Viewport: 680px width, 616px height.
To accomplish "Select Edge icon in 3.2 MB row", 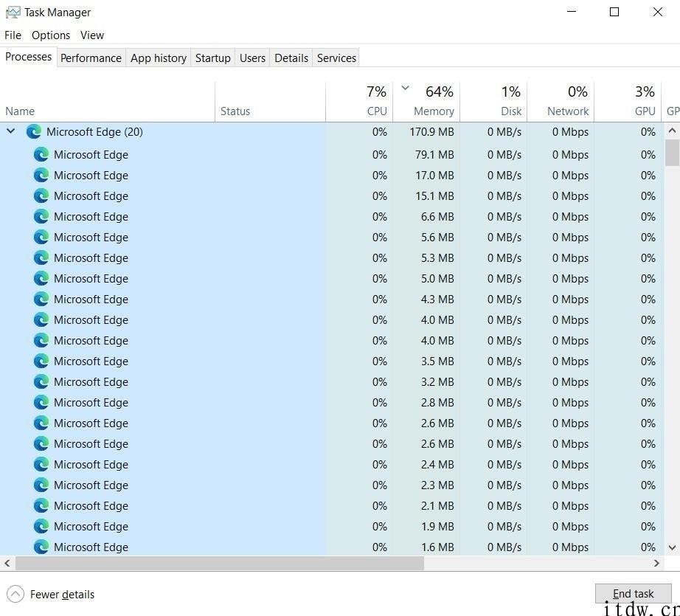I will pyautogui.click(x=41, y=381).
